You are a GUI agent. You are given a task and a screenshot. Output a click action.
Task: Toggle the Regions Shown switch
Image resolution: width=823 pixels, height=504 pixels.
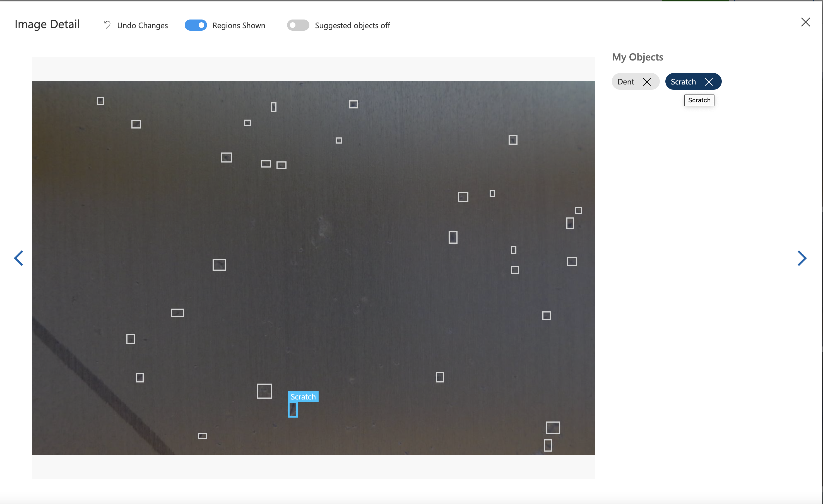pos(196,25)
